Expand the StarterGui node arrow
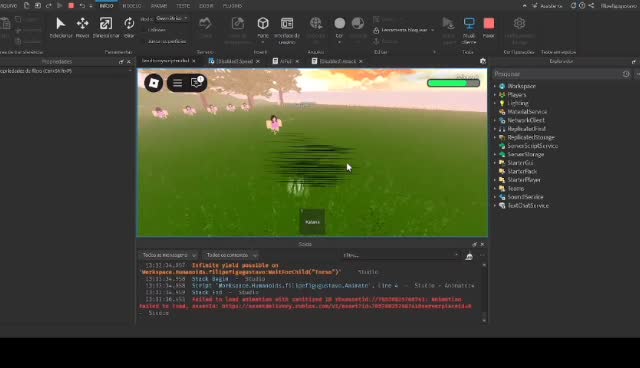This screenshot has height=368, width=640. [x=495, y=163]
